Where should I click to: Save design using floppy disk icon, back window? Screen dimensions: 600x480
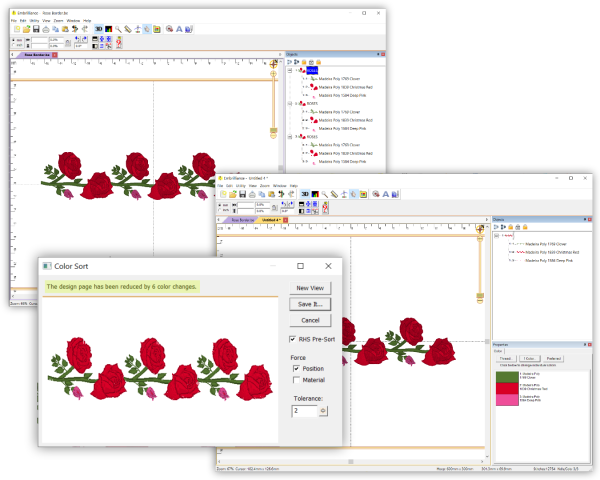(36, 29)
